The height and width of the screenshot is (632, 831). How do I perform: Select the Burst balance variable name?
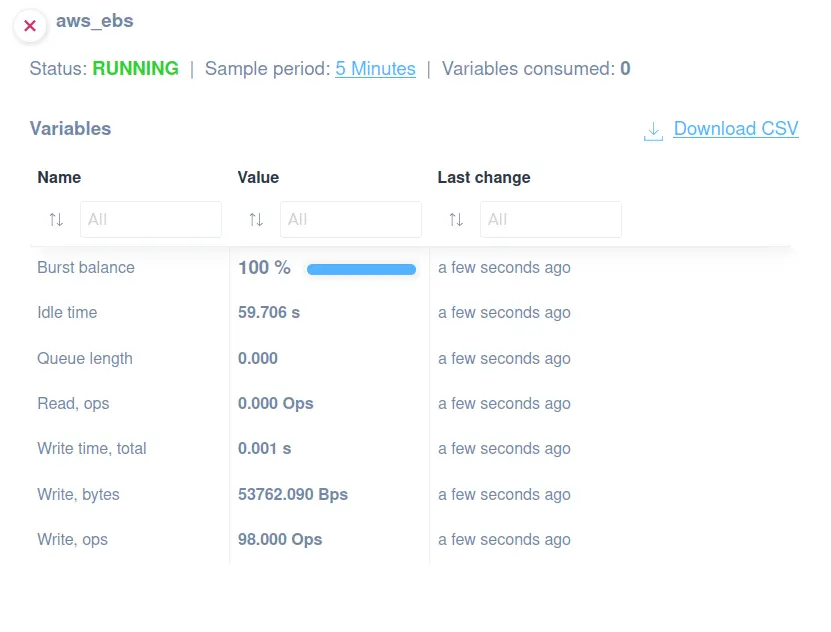pos(86,268)
